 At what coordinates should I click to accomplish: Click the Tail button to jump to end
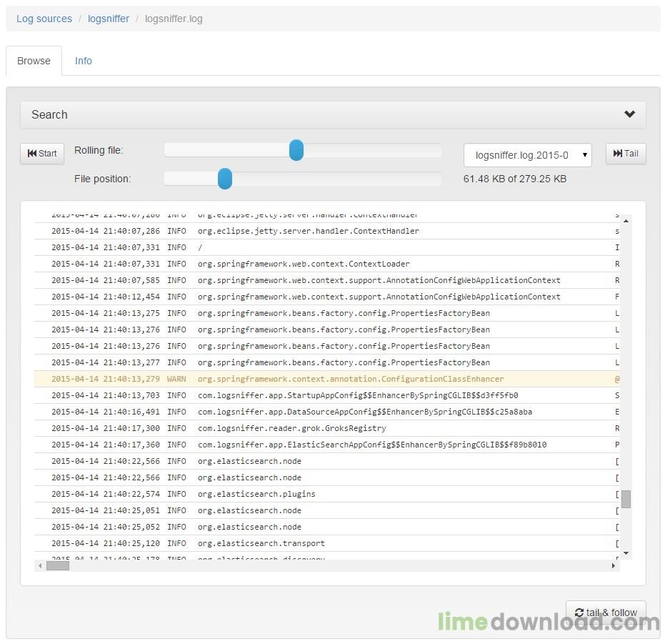(x=626, y=154)
